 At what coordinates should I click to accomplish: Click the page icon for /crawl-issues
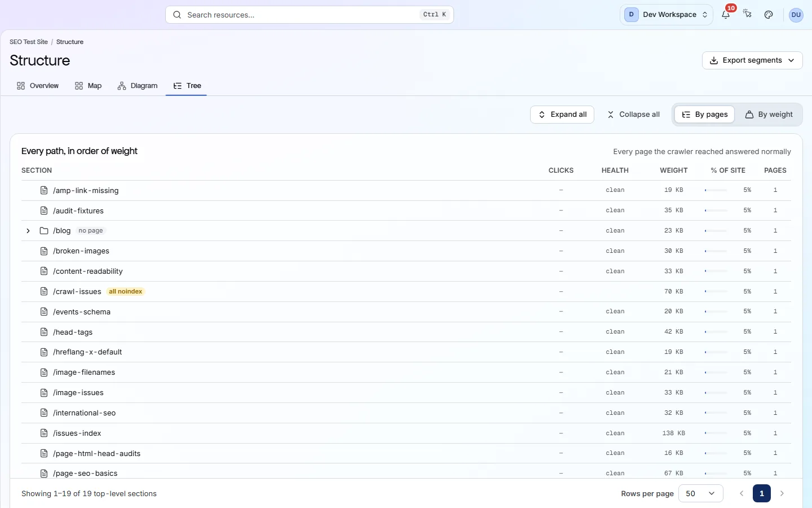tap(44, 292)
